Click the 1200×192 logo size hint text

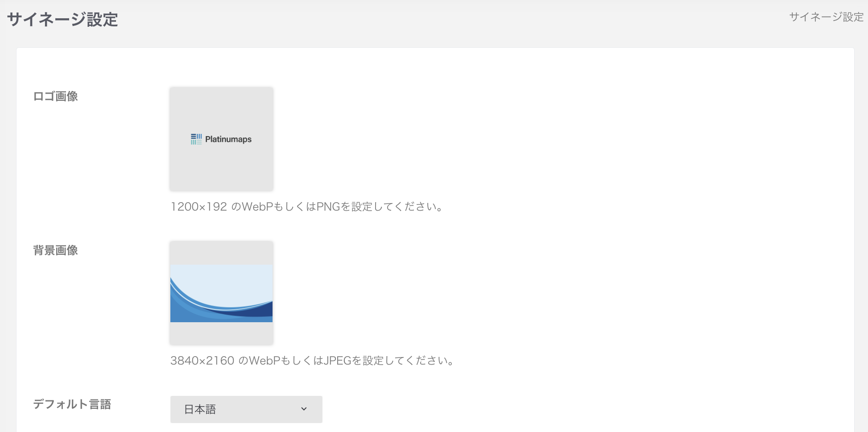pyautogui.click(x=306, y=207)
